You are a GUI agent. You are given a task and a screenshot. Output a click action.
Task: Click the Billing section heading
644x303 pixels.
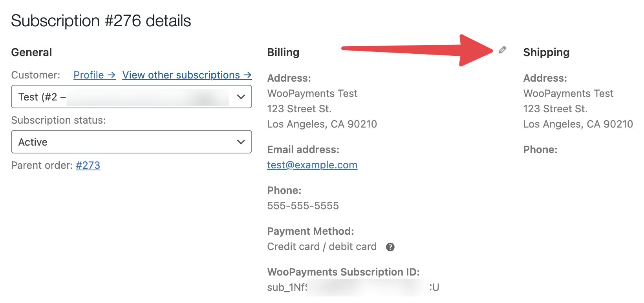[x=283, y=52]
